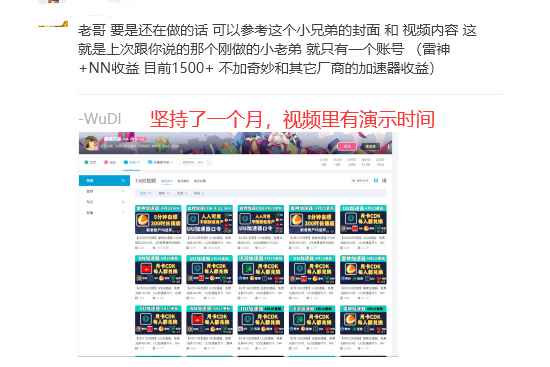Click title text under first-row first video
The width and height of the screenshot is (550, 367).
point(158,240)
